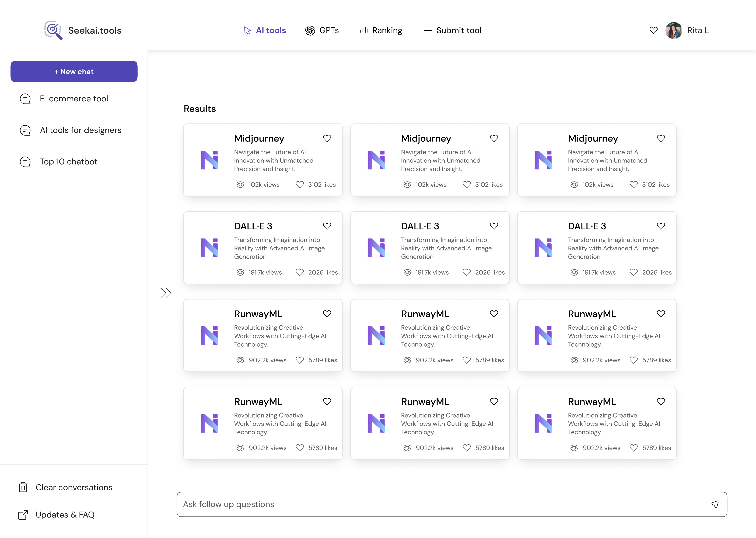Image resolution: width=756 pixels, height=538 pixels.
Task: Like the bottom-right RunwayML card heart
Action: (661, 402)
